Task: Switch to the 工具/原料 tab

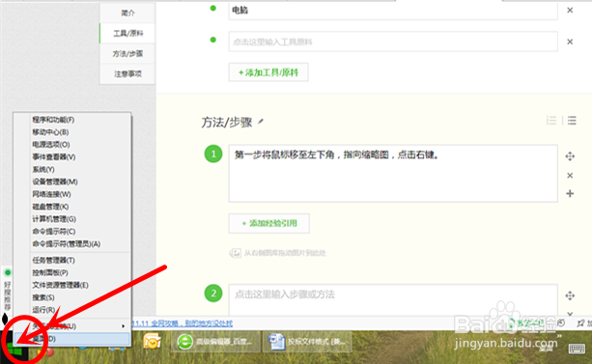Action: pos(127,33)
